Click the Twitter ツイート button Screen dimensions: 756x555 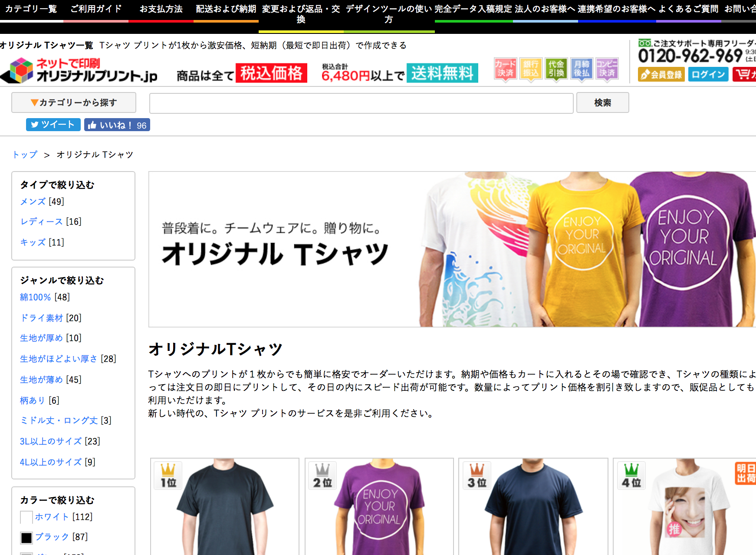pos(53,125)
